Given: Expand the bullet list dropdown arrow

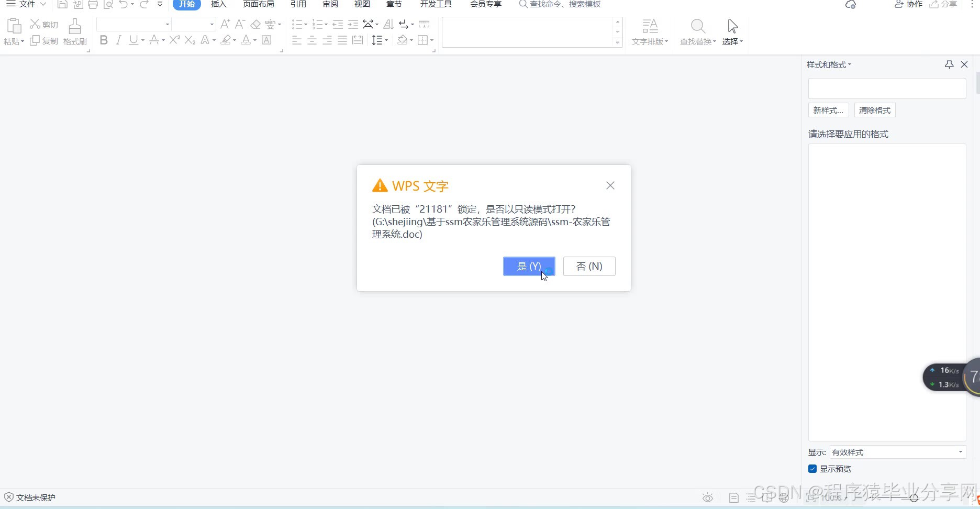Looking at the screenshot, I should (x=306, y=25).
